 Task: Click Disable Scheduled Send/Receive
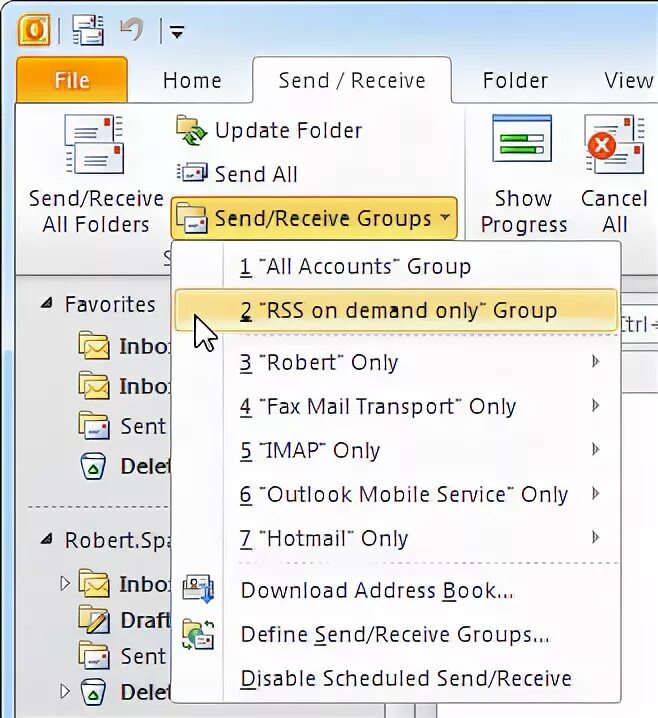point(396,678)
